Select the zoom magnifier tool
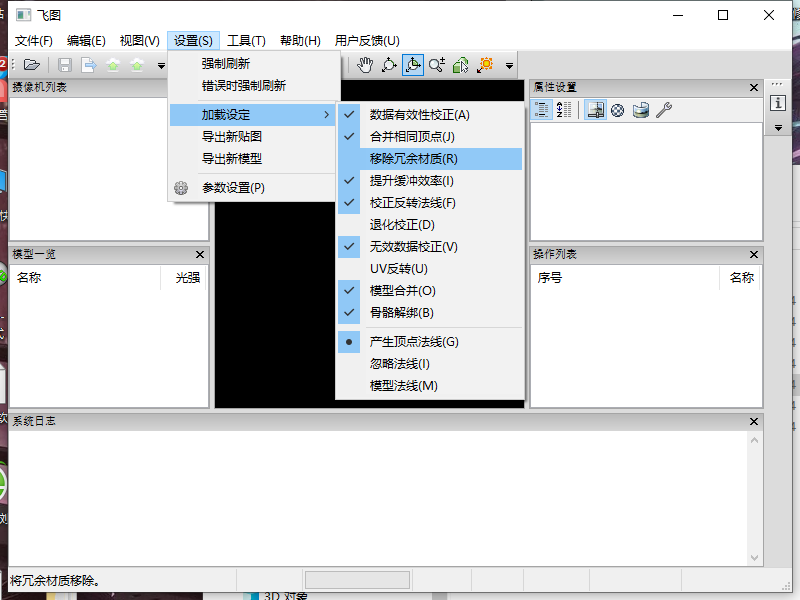 tap(437, 64)
